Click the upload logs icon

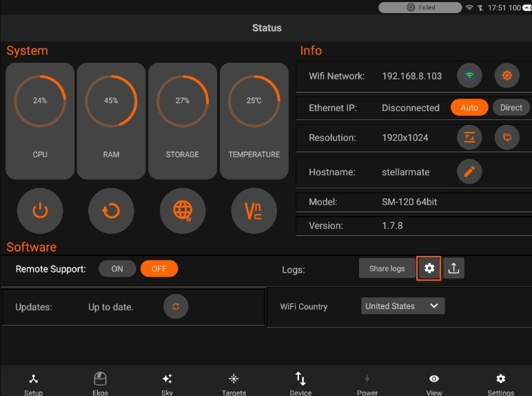[453, 268]
